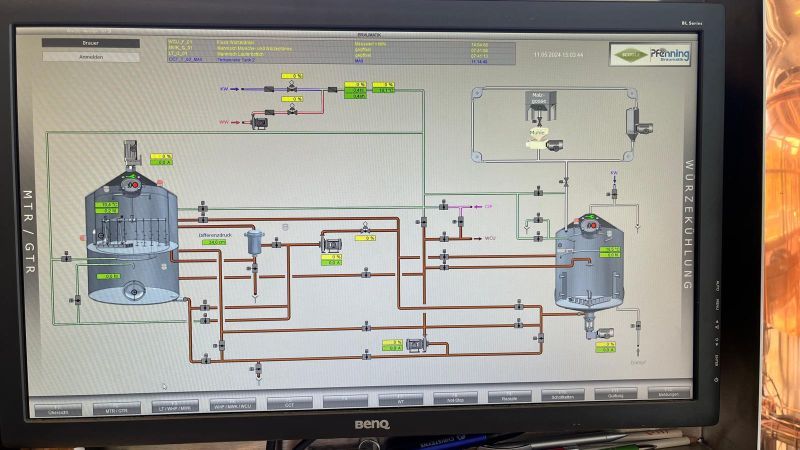
Task: Click the Pfenning logo
Action: pyautogui.click(x=651, y=55)
